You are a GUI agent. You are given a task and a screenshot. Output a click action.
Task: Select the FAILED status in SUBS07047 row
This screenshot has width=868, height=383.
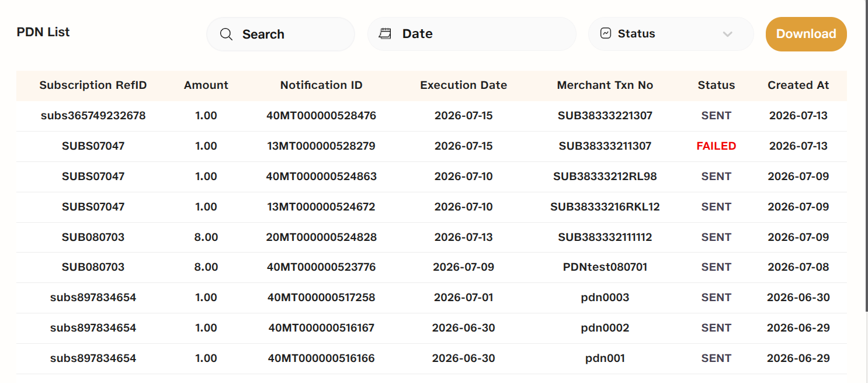click(x=716, y=146)
